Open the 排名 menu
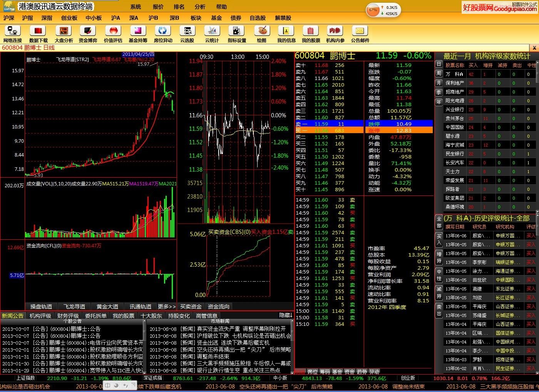539x392 pixels. [179, 7]
